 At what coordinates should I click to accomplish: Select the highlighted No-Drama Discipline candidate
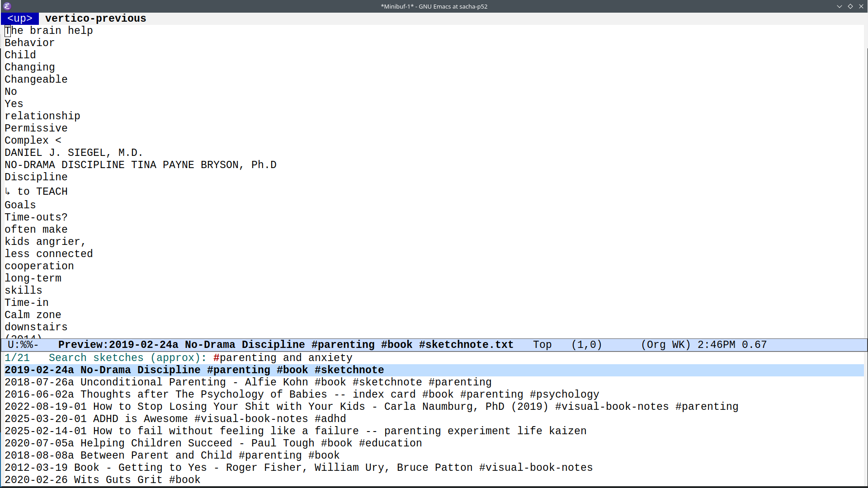(194, 370)
